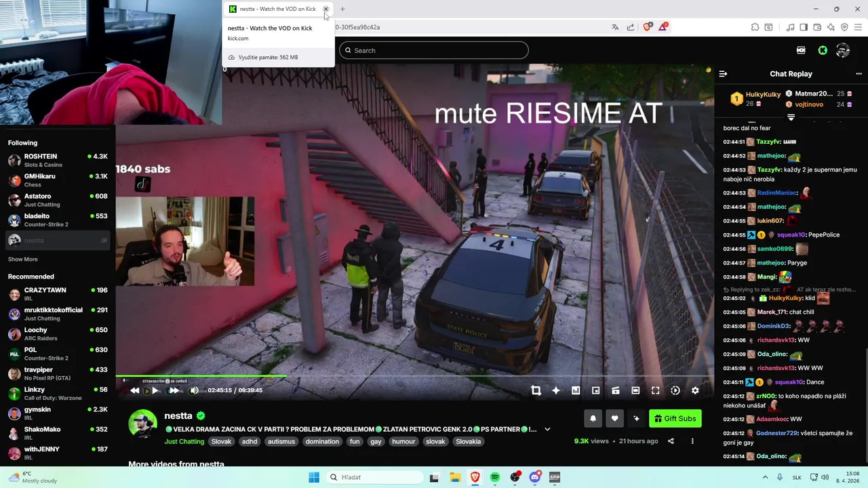Open browser extensions puzzle icon
868x488 pixels.
(x=755, y=27)
